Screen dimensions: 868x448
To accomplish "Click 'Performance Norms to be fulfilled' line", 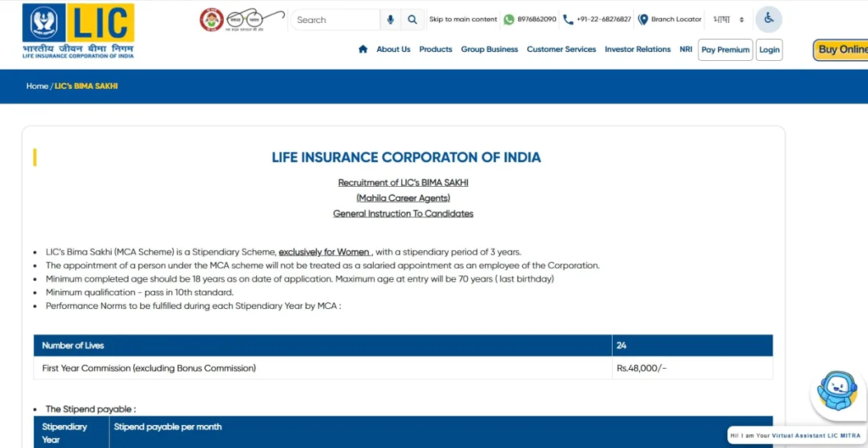I will tap(193, 306).
